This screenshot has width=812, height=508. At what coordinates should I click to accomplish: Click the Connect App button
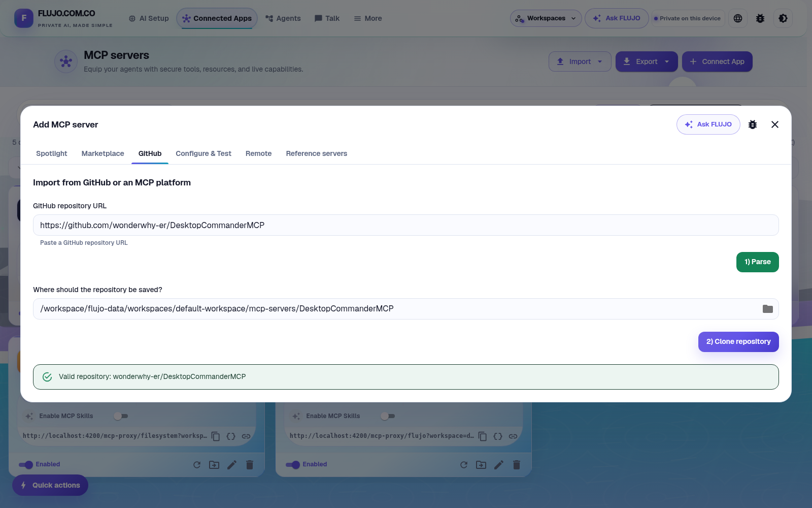(717, 61)
